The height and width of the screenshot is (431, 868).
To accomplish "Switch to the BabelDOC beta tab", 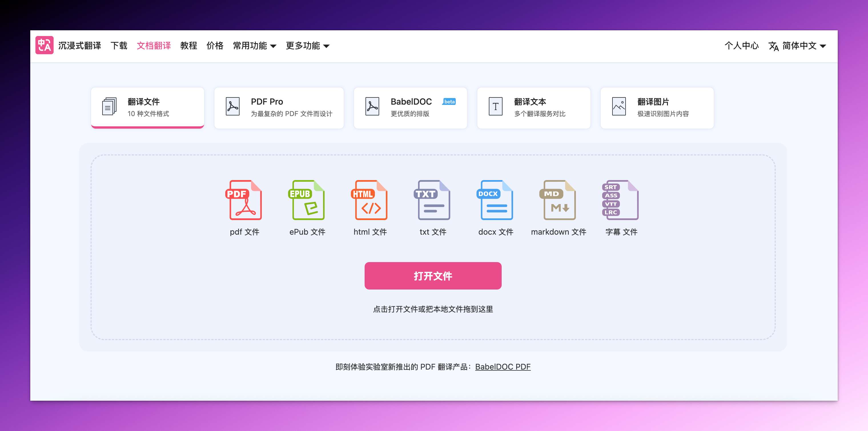I will [x=410, y=107].
